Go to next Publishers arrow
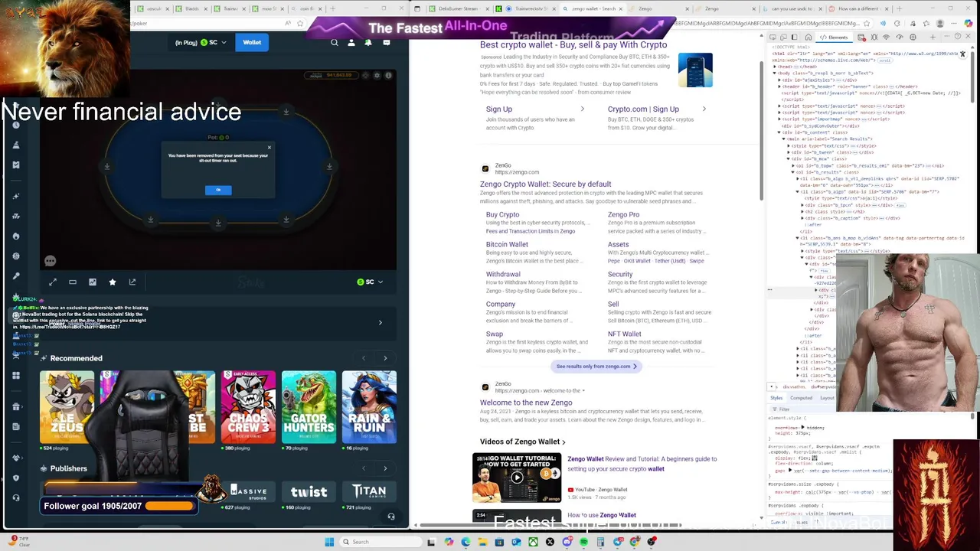This screenshot has height=551, width=980. tap(385, 468)
